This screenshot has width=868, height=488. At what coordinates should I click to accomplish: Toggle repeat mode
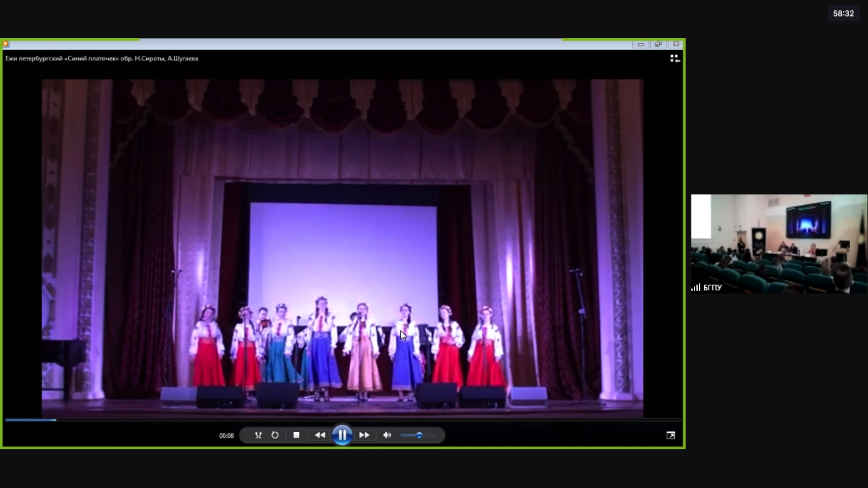(x=275, y=435)
